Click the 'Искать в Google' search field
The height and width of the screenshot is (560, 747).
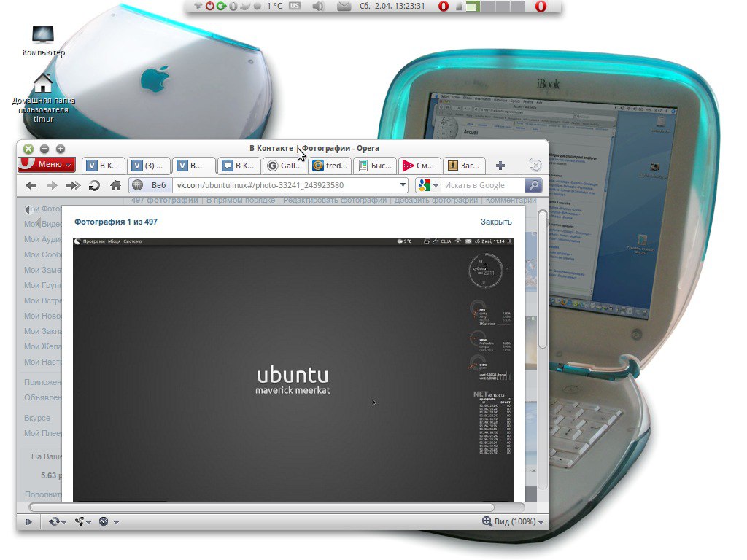482,185
